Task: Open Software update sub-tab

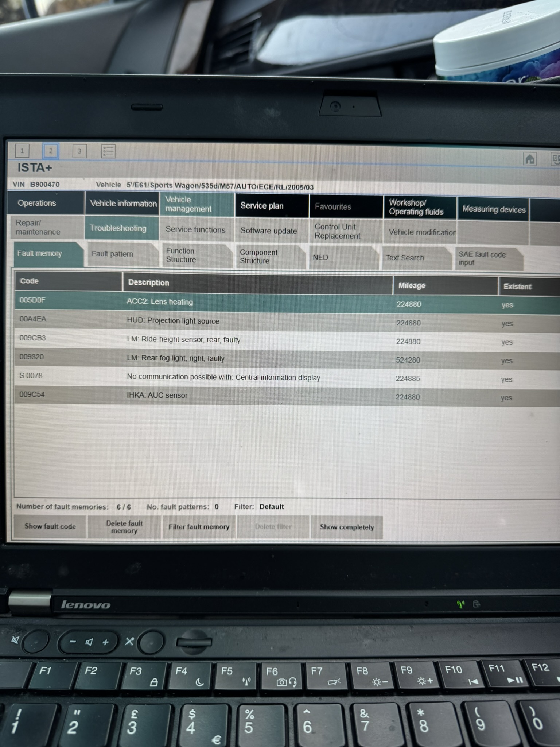Action: tap(272, 231)
